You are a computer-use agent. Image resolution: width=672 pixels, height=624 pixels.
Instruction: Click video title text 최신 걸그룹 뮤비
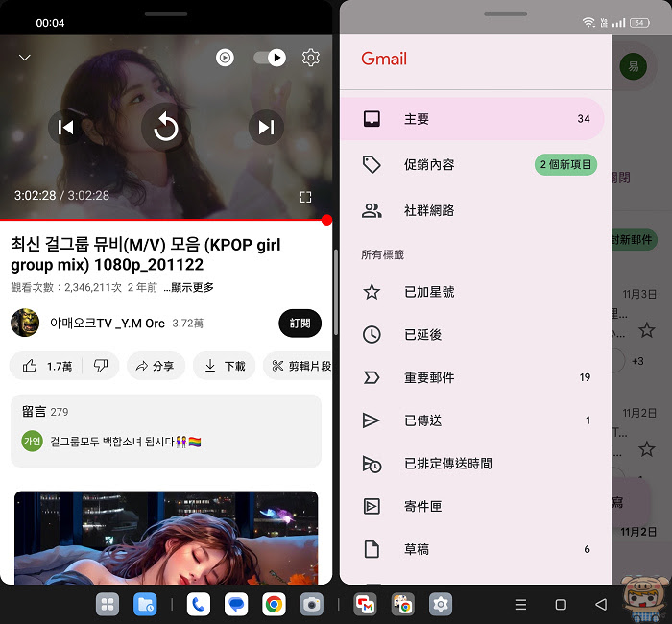[x=146, y=254]
